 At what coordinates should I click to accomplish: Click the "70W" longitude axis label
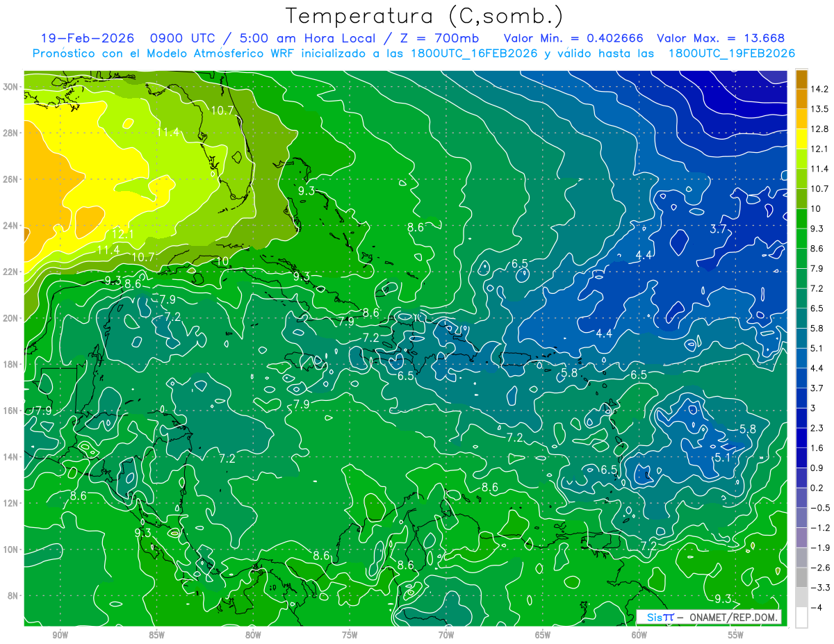pyautogui.click(x=446, y=635)
